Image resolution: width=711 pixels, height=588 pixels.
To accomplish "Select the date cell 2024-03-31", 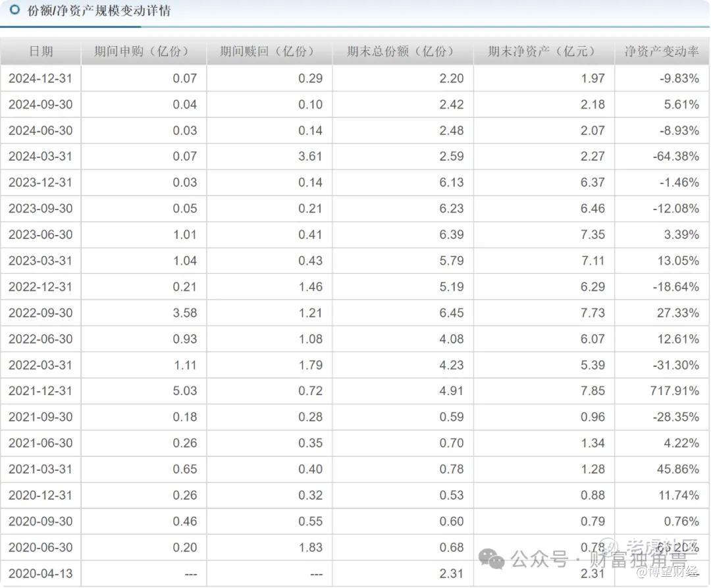I will (x=40, y=157).
